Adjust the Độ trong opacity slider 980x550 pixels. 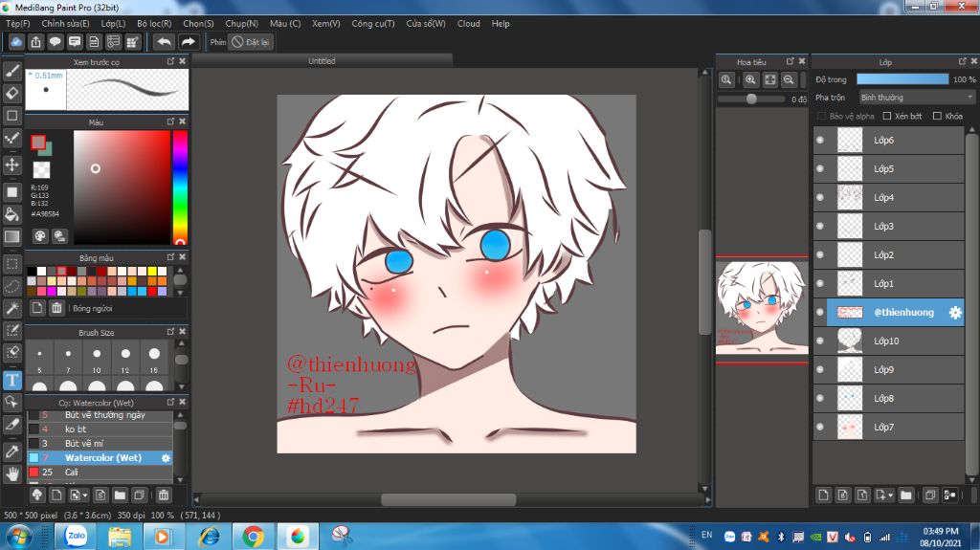[x=902, y=79]
